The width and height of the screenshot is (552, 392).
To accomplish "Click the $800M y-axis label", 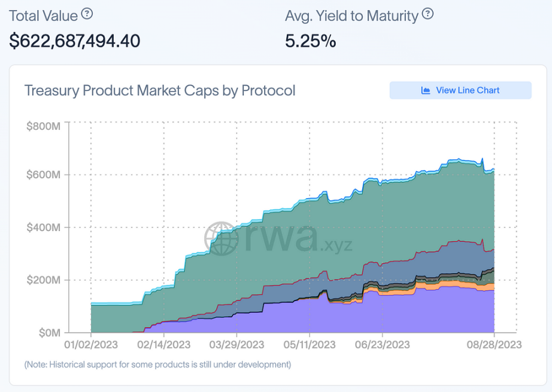I will (43, 126).
